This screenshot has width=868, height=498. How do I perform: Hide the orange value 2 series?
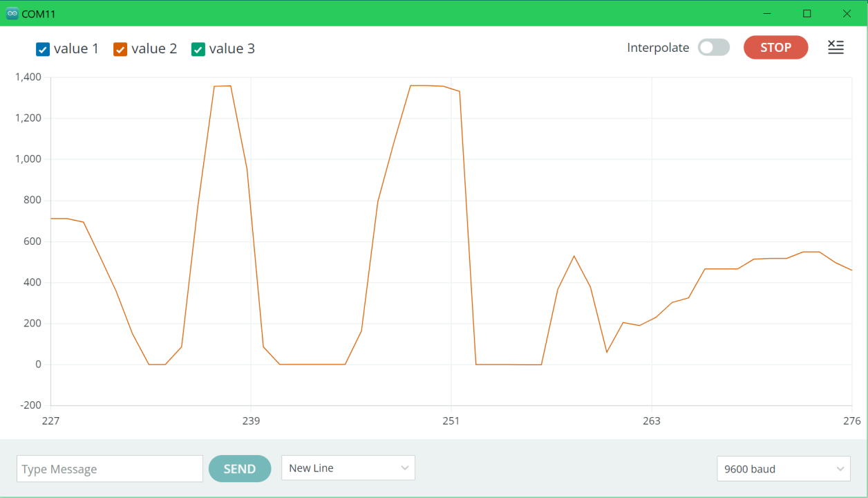point(120,49)
